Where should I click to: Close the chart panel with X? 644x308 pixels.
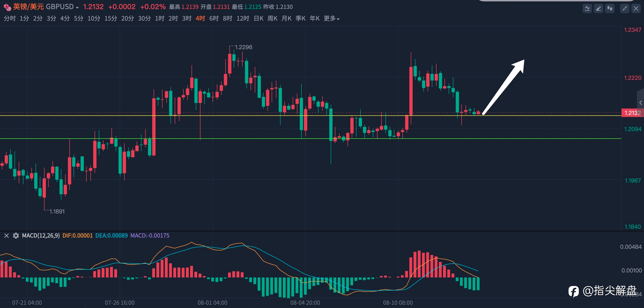tap(636, 9)
